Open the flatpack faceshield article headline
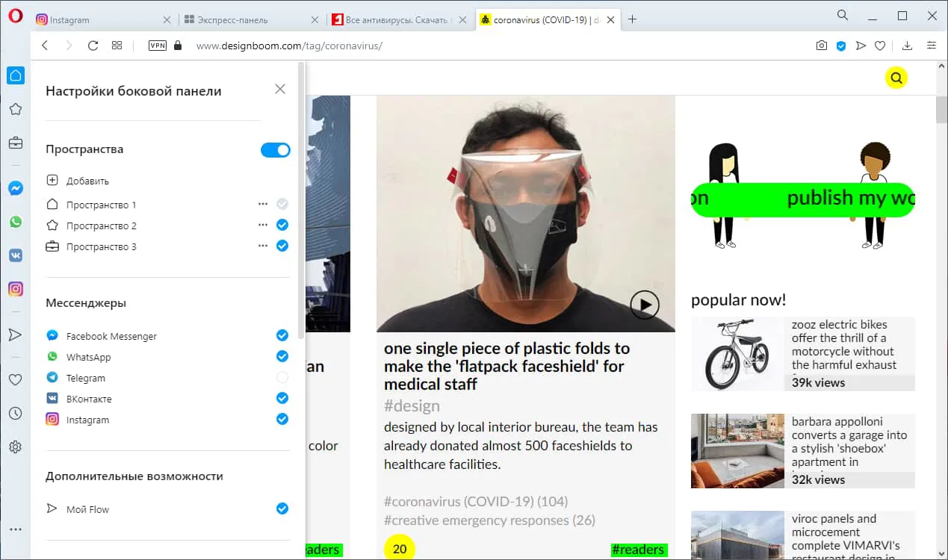Image resolution: width=948 pixels, height=560 pixels. tap(506, 366)
